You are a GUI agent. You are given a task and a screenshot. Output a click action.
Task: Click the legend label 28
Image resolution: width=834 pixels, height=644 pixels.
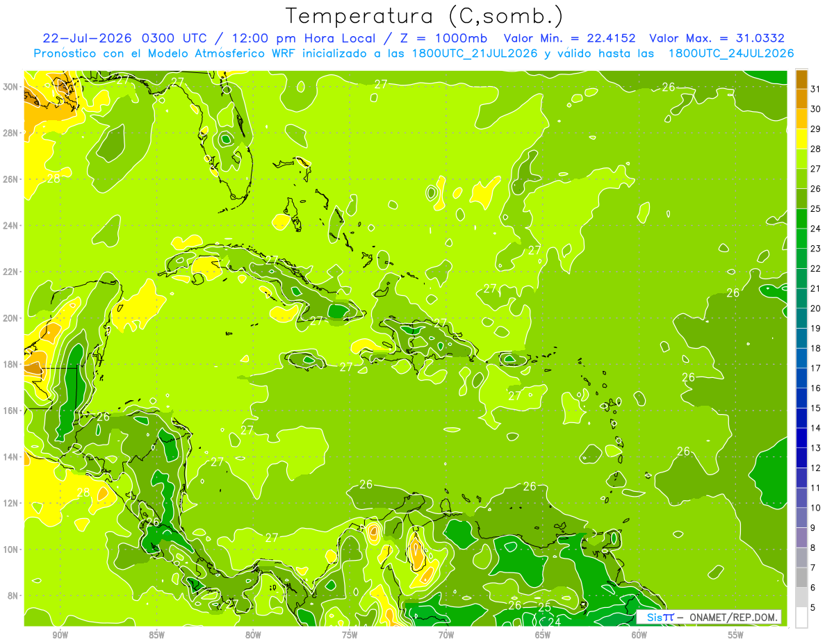815,148
